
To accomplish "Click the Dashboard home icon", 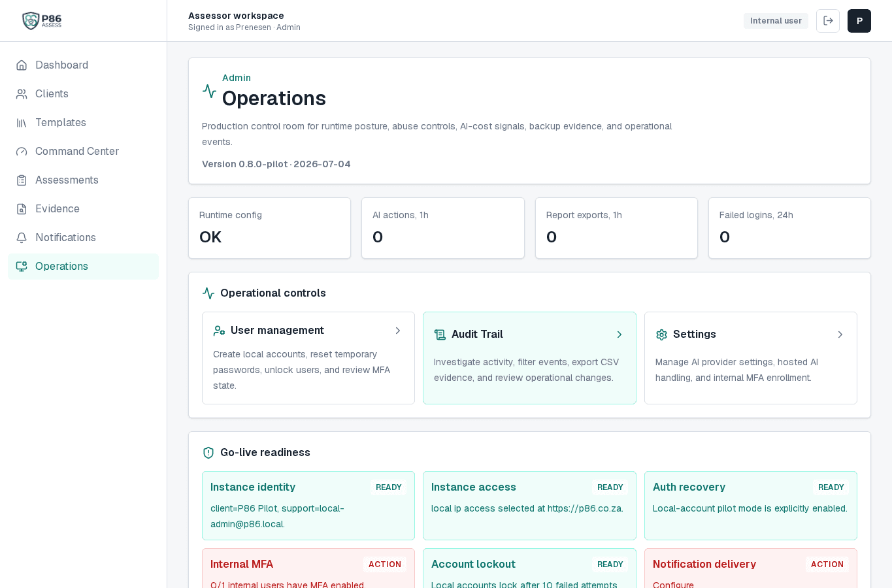I will point(22,65).
